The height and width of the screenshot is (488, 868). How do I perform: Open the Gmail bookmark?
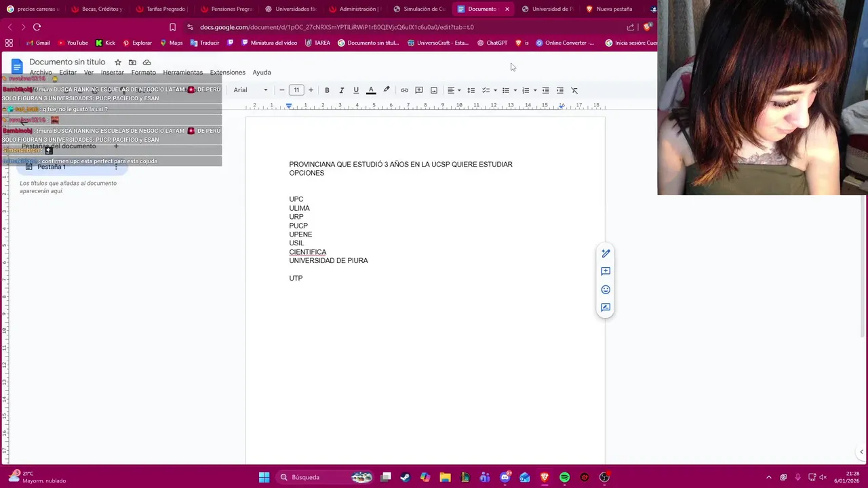(x=37, y=43)
